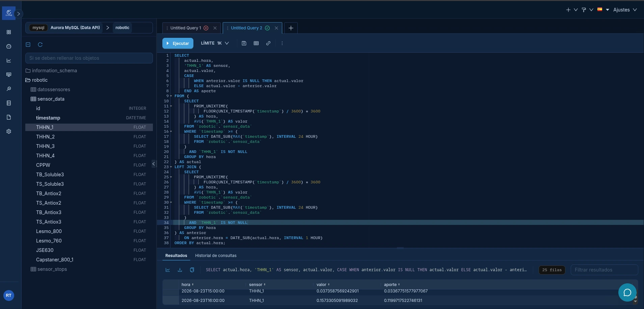Open the breadcrumb chevron after Aurora MySQL
This screenshot has height=309, width=644.
108,28
